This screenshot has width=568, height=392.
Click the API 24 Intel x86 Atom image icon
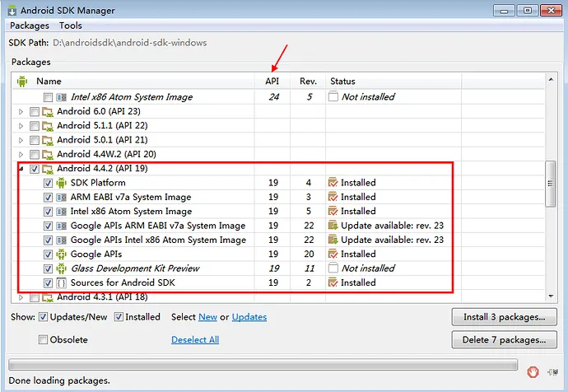[x=61, y=97]
